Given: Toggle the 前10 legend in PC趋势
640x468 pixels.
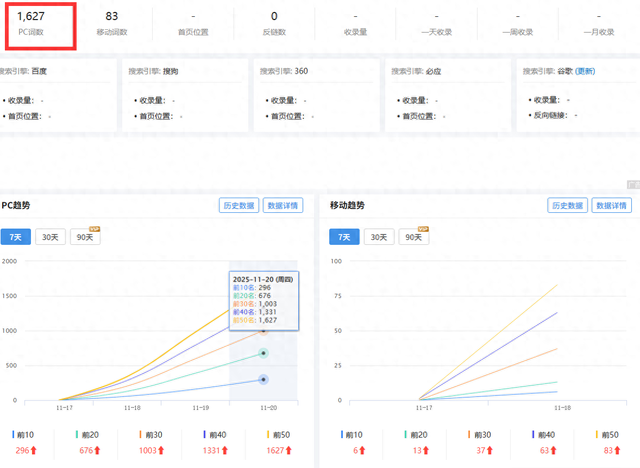Looking at the screenshot, I should tap(23, 435).
